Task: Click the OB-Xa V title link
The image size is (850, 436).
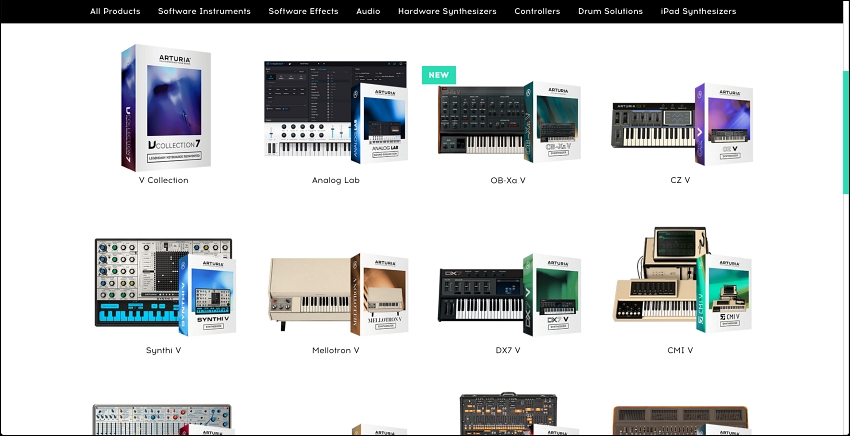Action: (508, 180)
